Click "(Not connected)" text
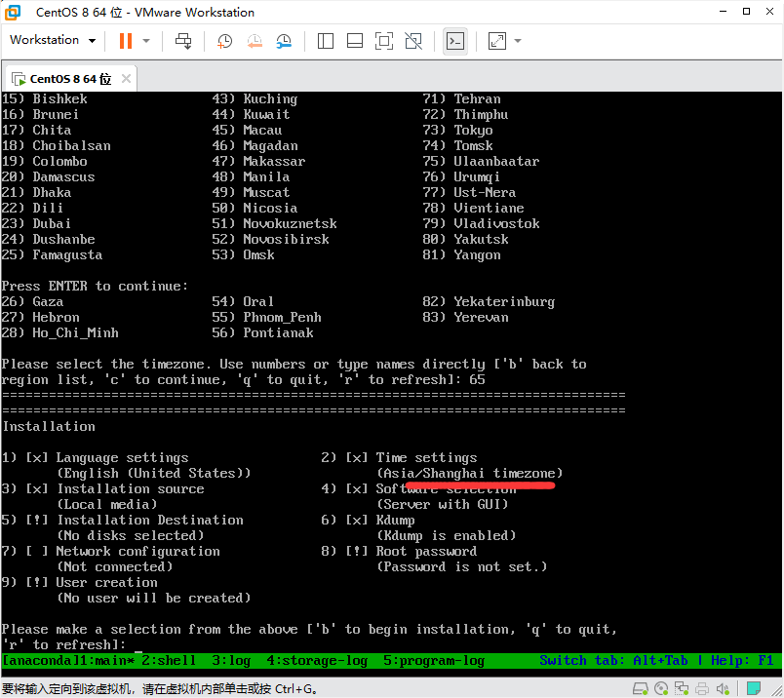 [x=114, y=567]
